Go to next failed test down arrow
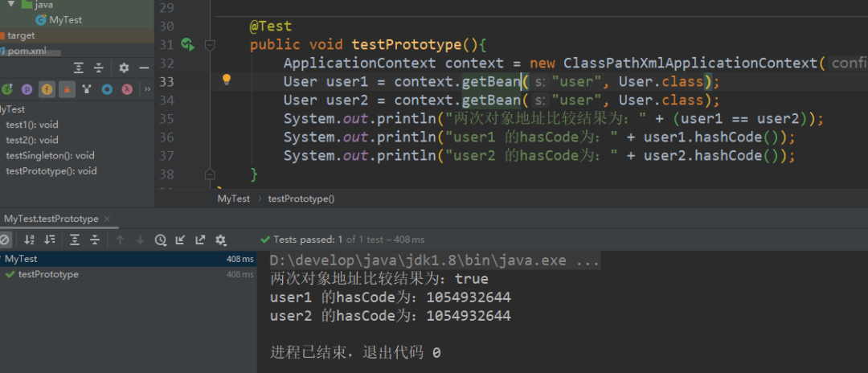Viewport: 868px width, 373px height. tap(140, 240)
